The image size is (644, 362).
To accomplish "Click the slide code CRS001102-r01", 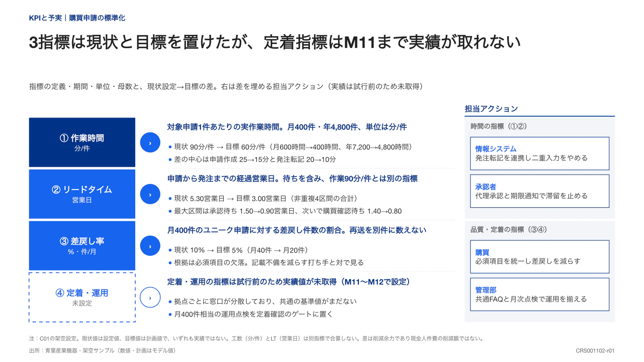I will (x=595, y=351).
